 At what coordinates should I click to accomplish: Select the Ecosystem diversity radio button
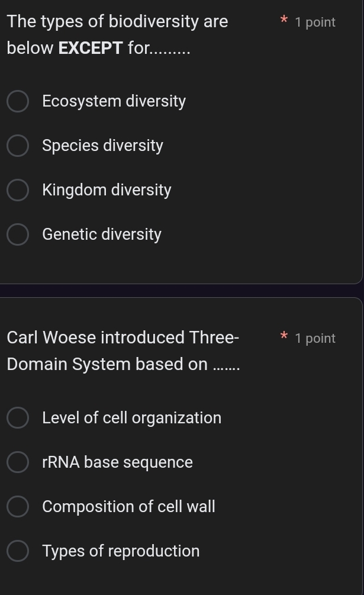point(18,101)
